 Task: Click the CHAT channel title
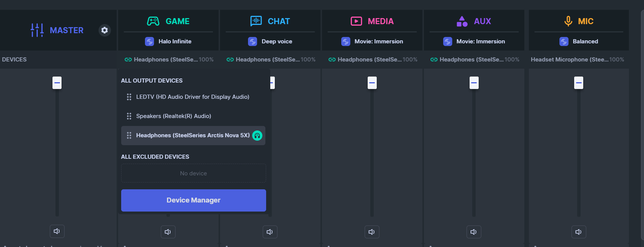279,21
